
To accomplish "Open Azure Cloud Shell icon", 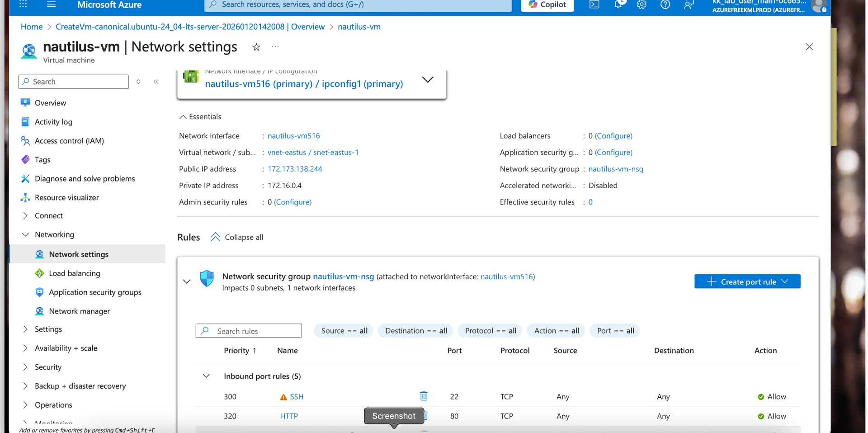I will click(x=594, y=5).
